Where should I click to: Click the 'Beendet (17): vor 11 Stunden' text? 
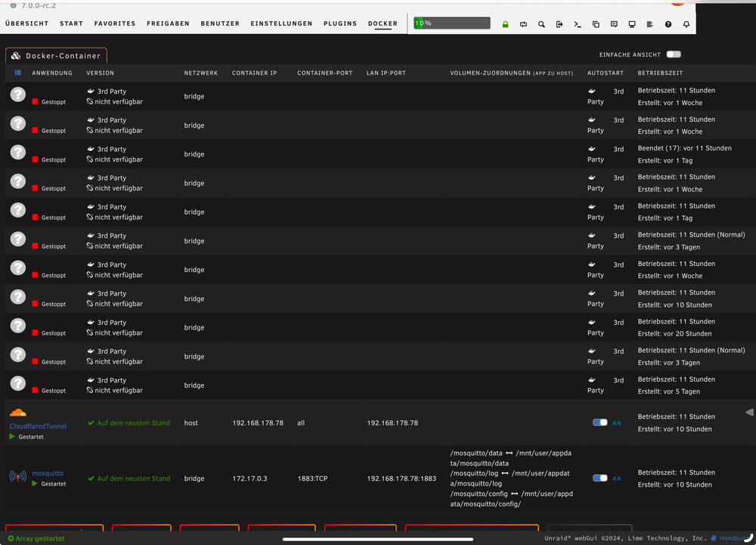point(685,148)
